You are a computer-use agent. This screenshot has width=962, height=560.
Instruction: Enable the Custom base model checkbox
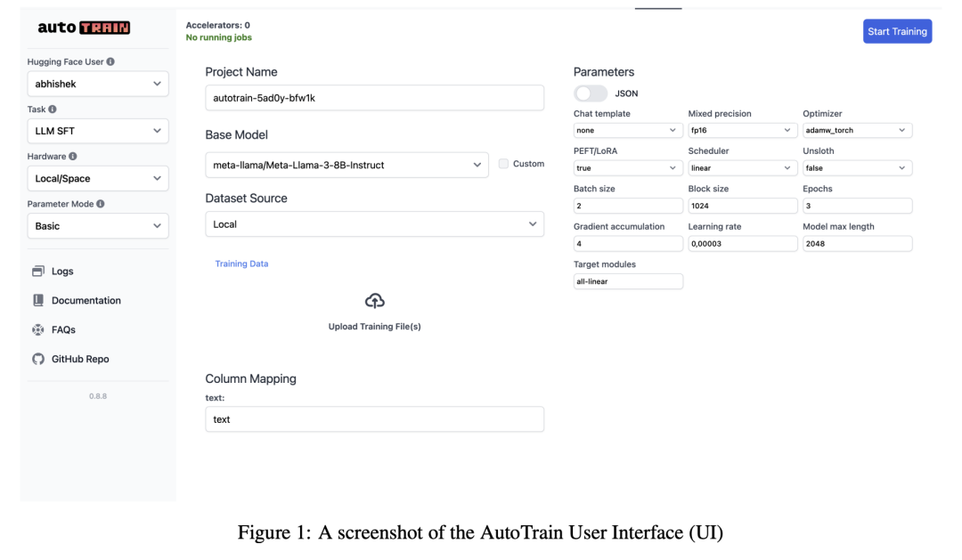(x=504, y=164)
